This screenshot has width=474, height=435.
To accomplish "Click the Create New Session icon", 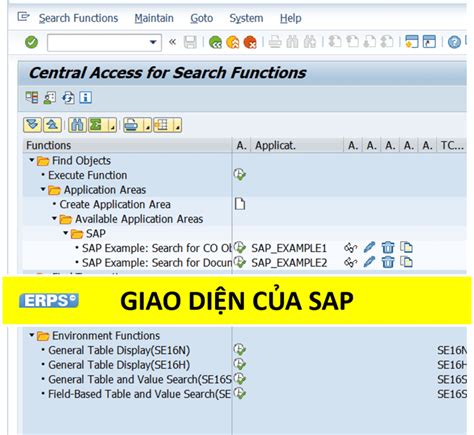I will tap(412, 42).
